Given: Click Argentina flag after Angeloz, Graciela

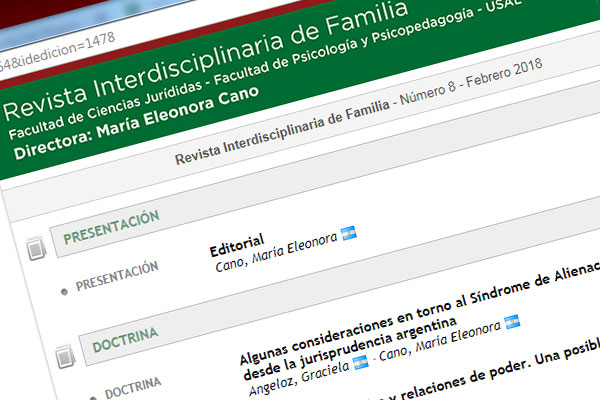Looking at the screenshot, I should point(360,362).
